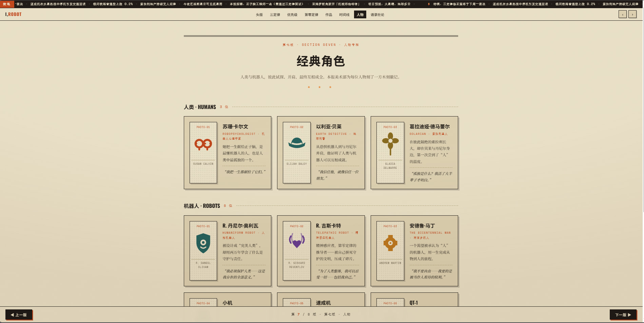644x323 pixels.
Task: Click the ticker headline 明日预报：火星晴，地球多云
Action: (x=389, y=4)
